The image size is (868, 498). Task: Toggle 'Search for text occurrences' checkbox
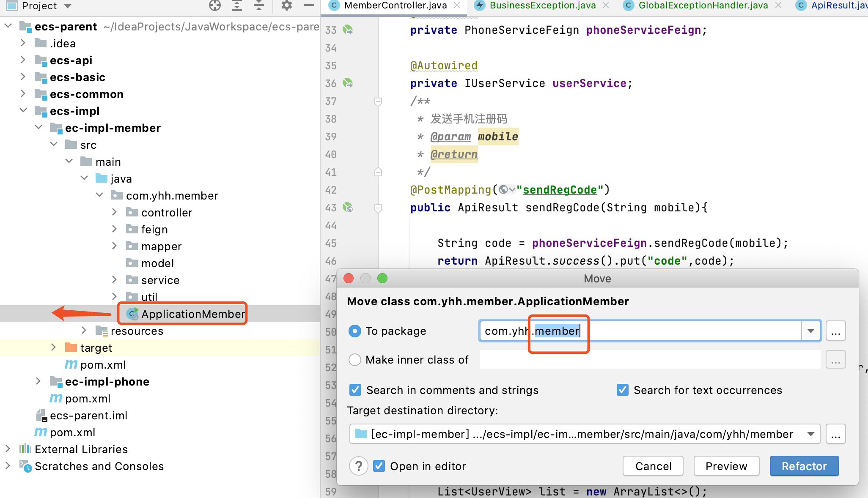pyautogui.click(x=623, y=390)
